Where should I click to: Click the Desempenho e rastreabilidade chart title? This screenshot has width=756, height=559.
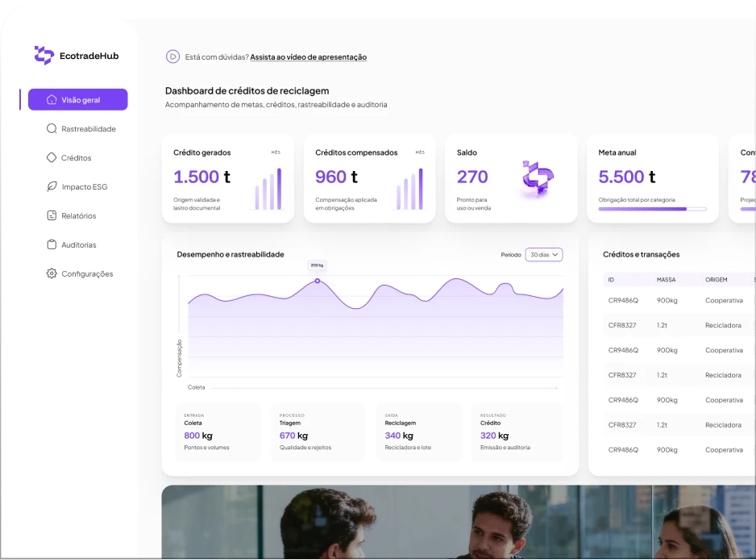click(230, 254)
